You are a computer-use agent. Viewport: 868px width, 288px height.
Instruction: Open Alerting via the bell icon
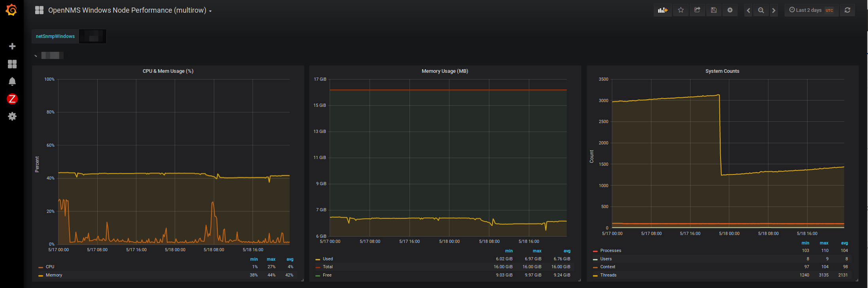(x=12, y=81)
